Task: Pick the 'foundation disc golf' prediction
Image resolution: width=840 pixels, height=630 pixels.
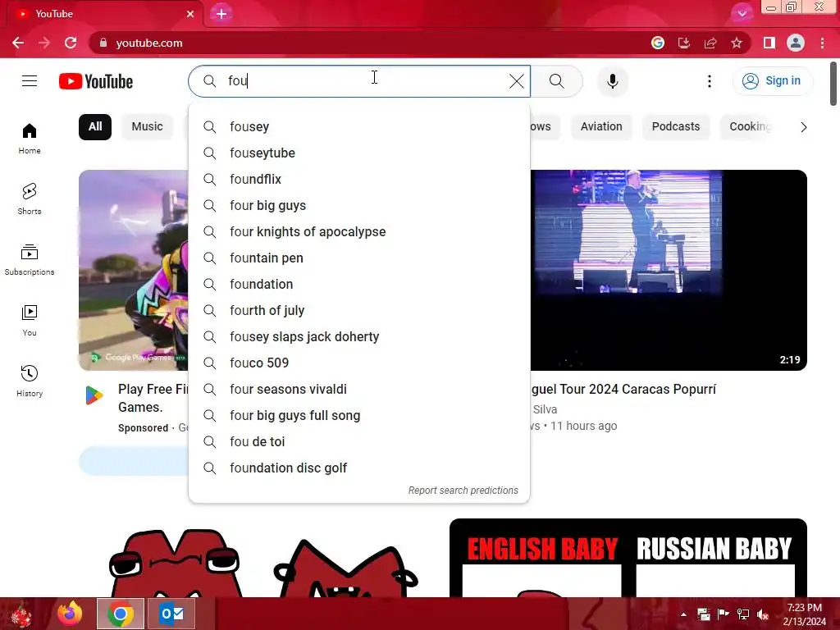Action: [359, 468]
